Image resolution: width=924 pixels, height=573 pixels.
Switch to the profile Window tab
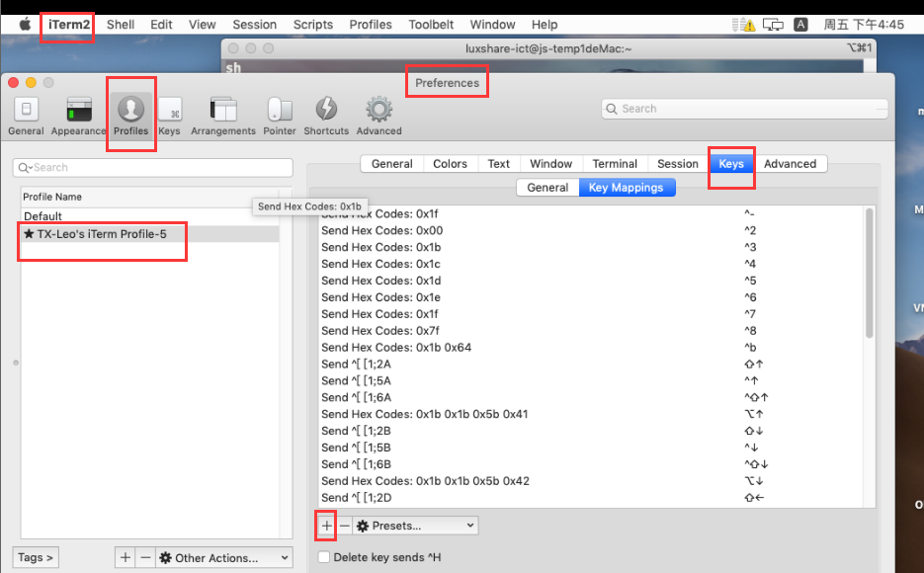tap(551, 164)
